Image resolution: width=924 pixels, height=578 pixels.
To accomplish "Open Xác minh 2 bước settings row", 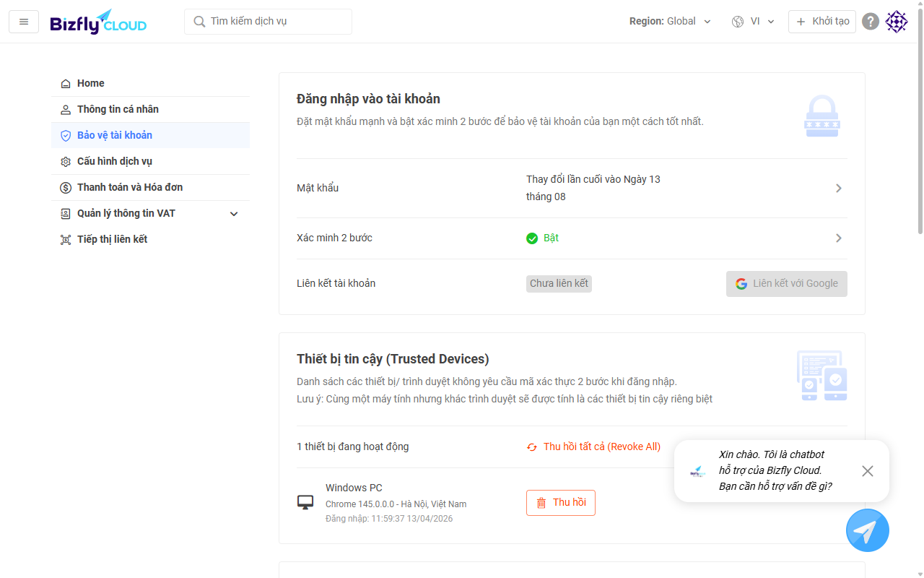I will [x=838, y=238].
